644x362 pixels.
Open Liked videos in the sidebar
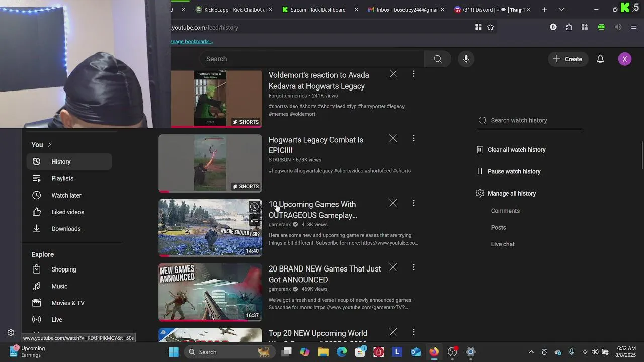pyautogui.click(x=69, y=212)
